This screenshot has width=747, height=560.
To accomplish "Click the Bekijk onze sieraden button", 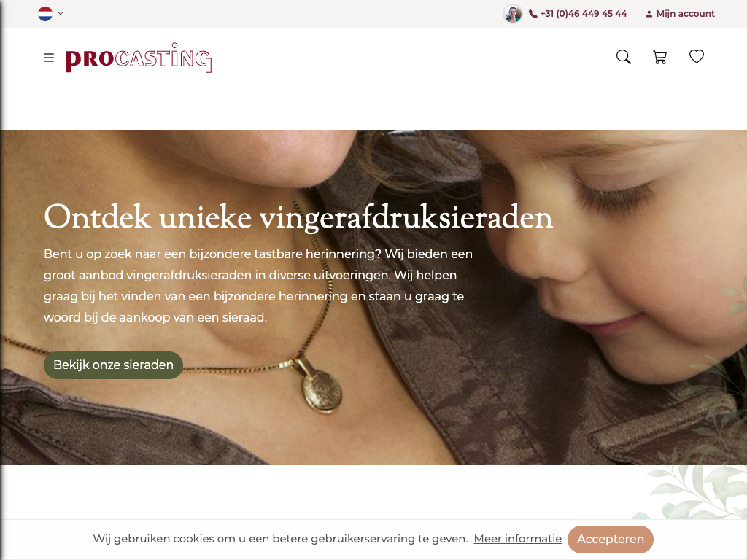I will click(113, 365).
